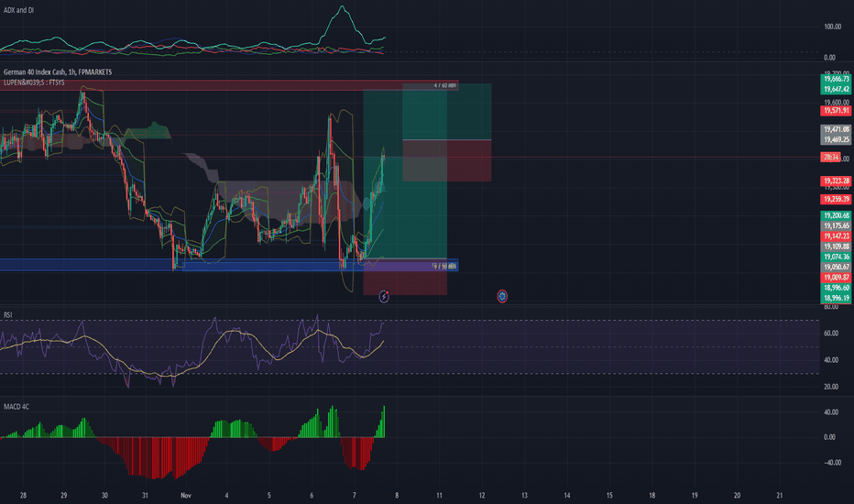The image size is (854, 504).
Task: Select the RSI indicator label
Action: 7,315
